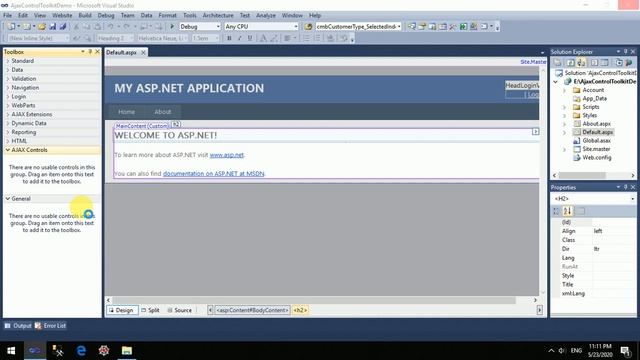This screenshot has height=360, width=640.
Task: Open the cmbCustomerType search combo dropdown
Action: click(399, 27)
